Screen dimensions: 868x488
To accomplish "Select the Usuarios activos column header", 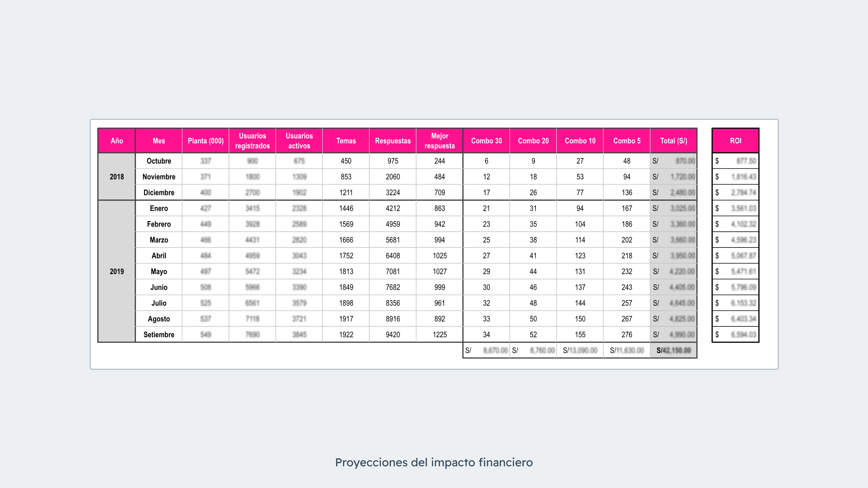I will point(299,141).
